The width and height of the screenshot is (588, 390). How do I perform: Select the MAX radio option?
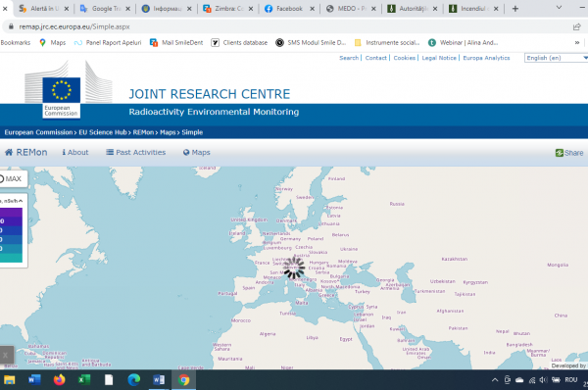[x=2, y=179]
